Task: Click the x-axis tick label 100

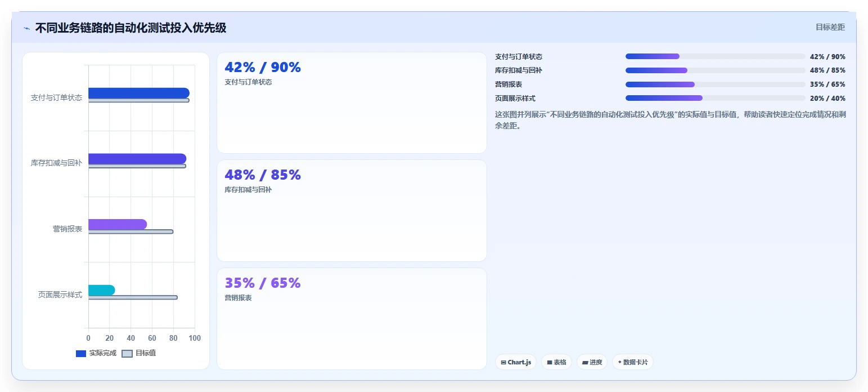Action: pyautogui.click(x=195, y=338)
